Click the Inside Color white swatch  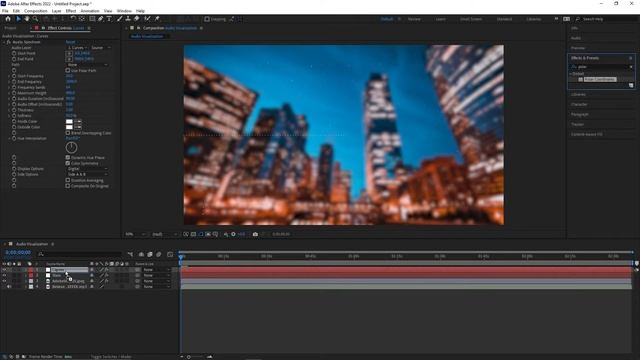[69, 122]
